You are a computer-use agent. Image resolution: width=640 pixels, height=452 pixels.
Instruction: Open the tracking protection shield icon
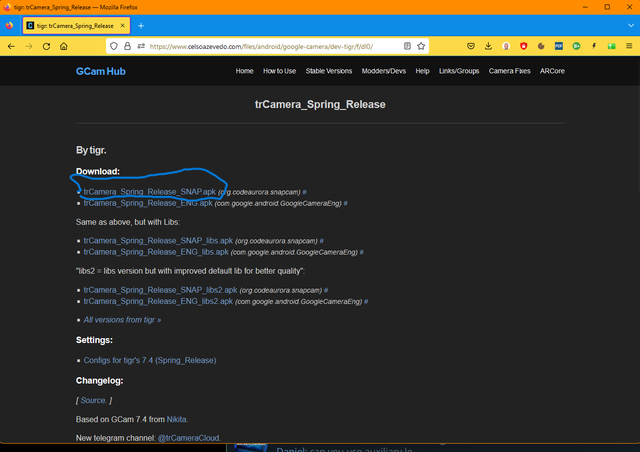click(x=114, y=46)
